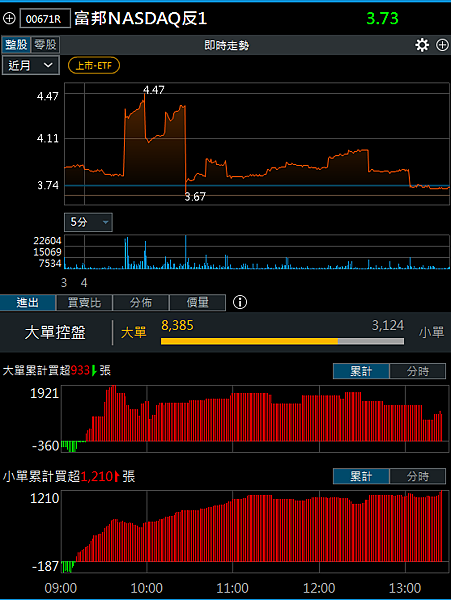Select 累計 for the 小單 chart
Viewport: 451px width, 600px height.
coord(361,476)
